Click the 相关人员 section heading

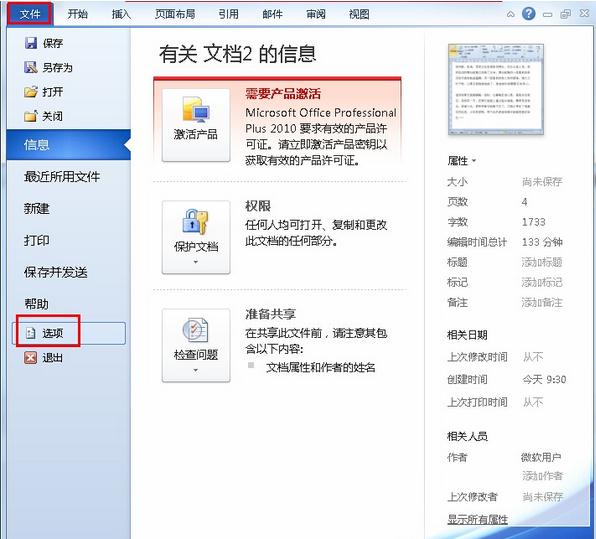[x=467, y=436]
